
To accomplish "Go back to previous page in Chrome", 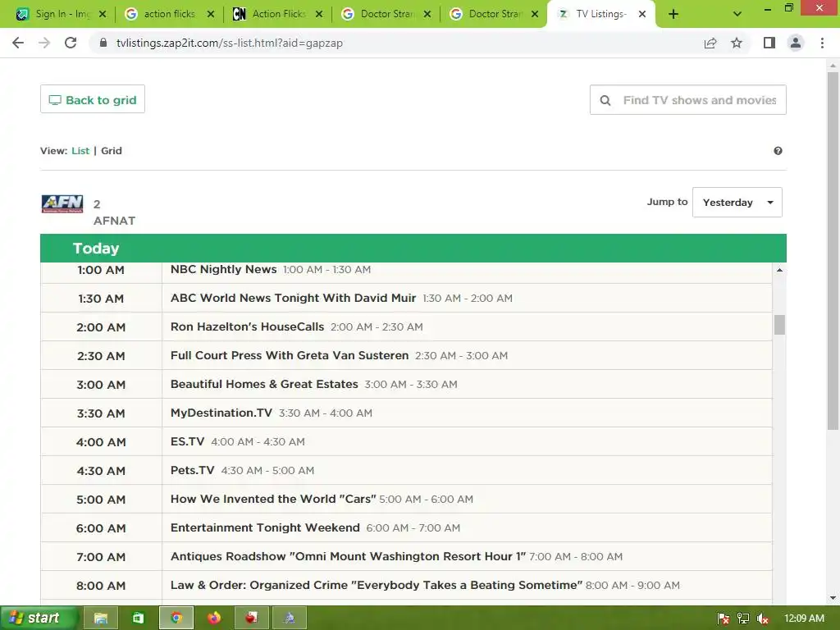I will pyautogui.click(x=18, y=43).
